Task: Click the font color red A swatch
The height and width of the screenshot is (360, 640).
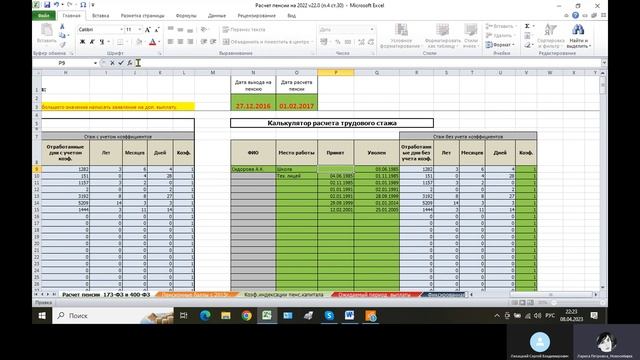Action: 153,42
